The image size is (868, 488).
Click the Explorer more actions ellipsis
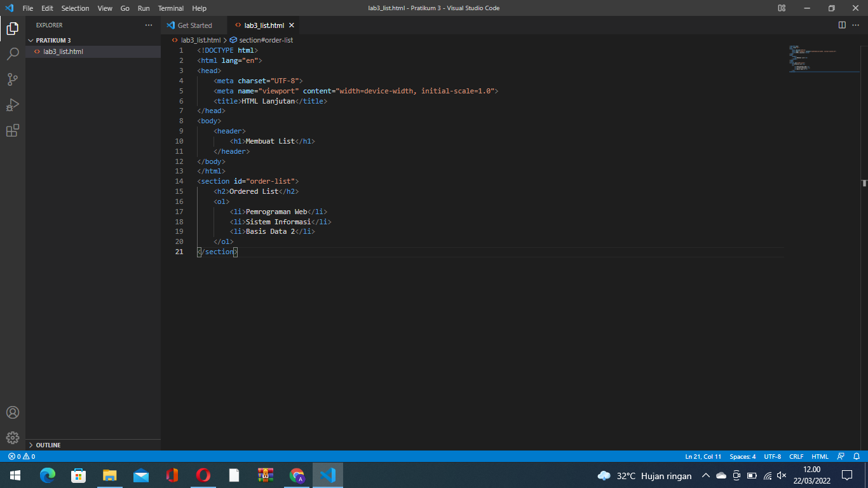[x=149, y=25]
